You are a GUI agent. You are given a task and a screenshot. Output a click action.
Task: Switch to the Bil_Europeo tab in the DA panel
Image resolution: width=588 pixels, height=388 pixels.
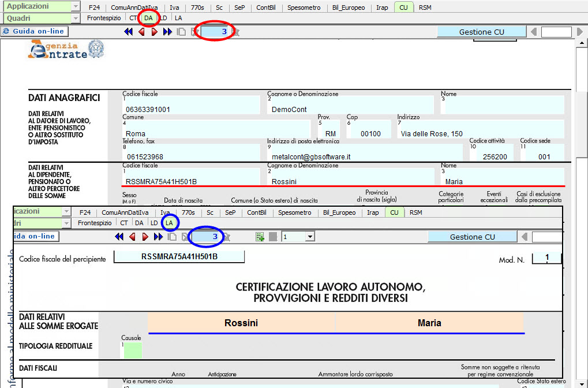pyautogui.click(x=349, y=8)
